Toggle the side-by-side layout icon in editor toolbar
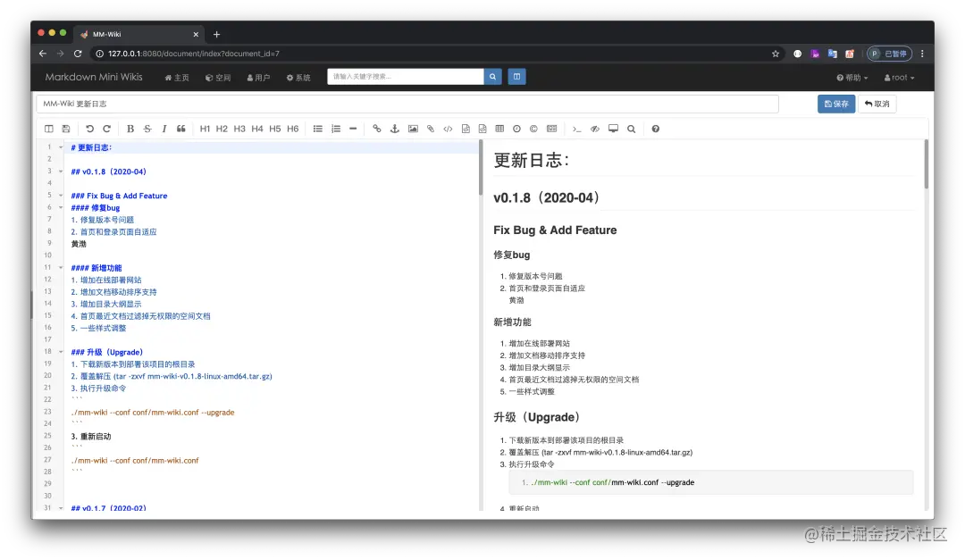Viewport: 965px width, 560px height. [x=48, y=129]
